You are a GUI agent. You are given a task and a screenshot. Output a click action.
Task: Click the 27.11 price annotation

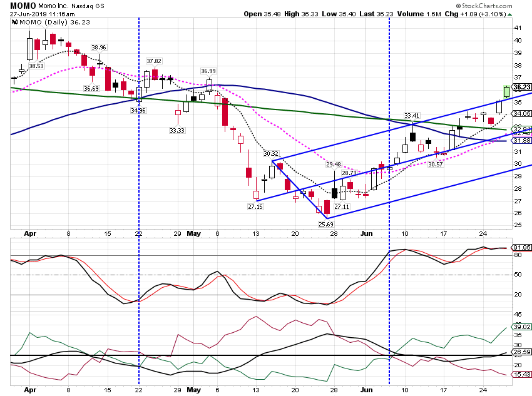(x=342, y=206)
